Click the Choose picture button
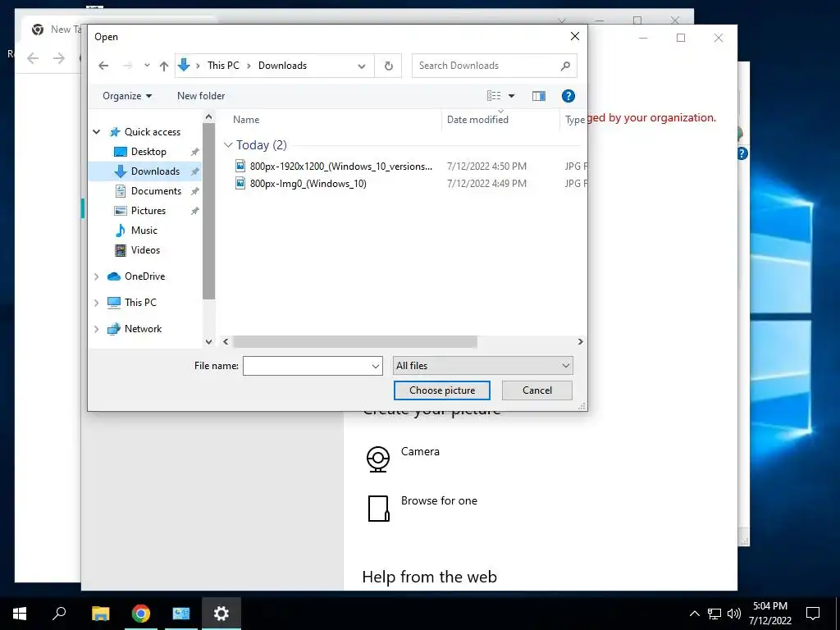This screenshot has height=630, width=840. [442, 390]
